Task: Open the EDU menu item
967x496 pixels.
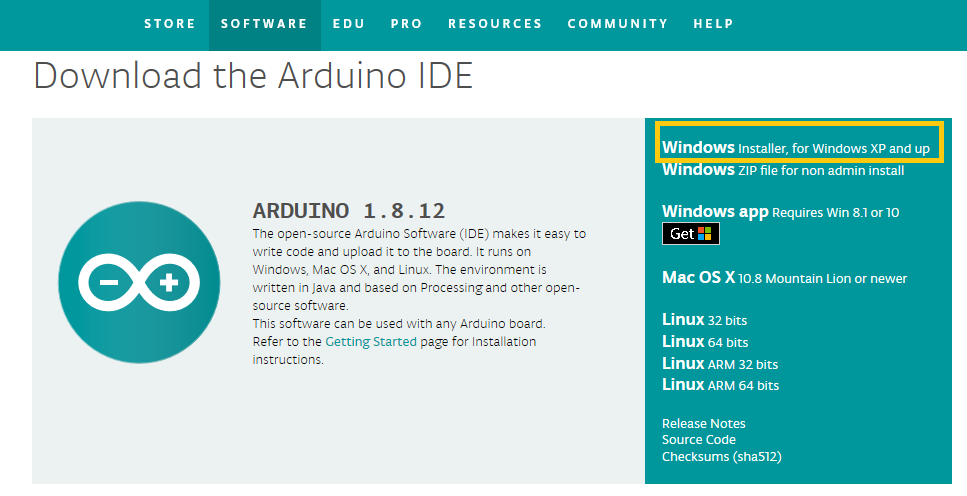Action: tap(348, 24)
